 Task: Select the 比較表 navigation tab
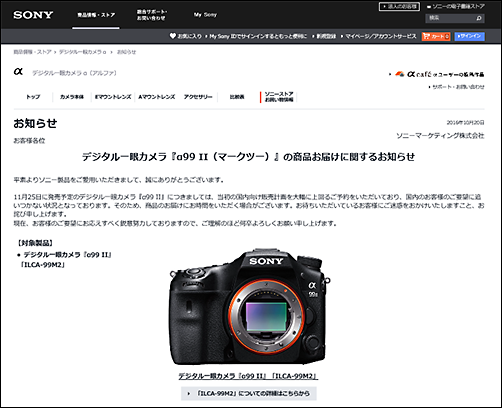[x=237, y=97]
